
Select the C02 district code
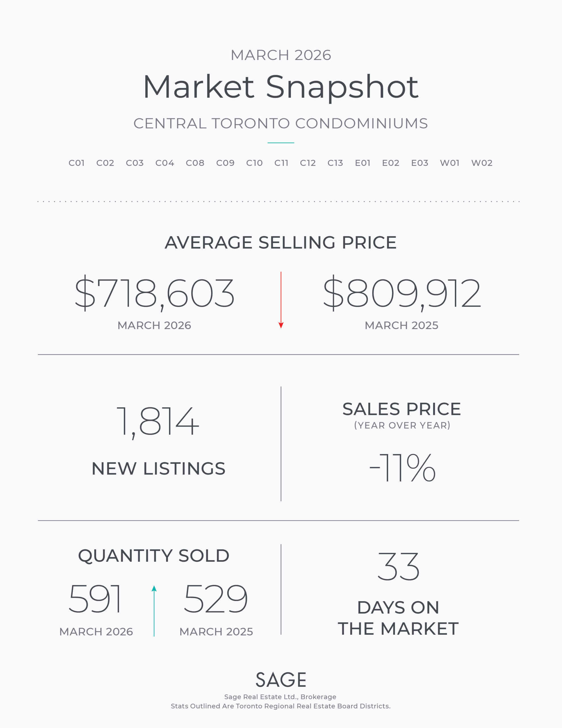(x=105, y=163)
